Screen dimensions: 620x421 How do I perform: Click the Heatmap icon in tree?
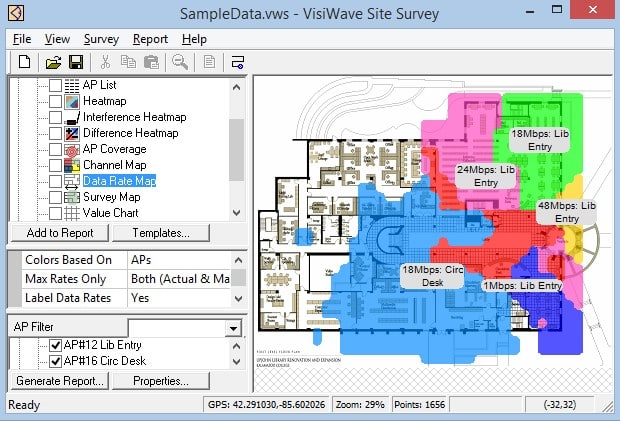[72, 101]
